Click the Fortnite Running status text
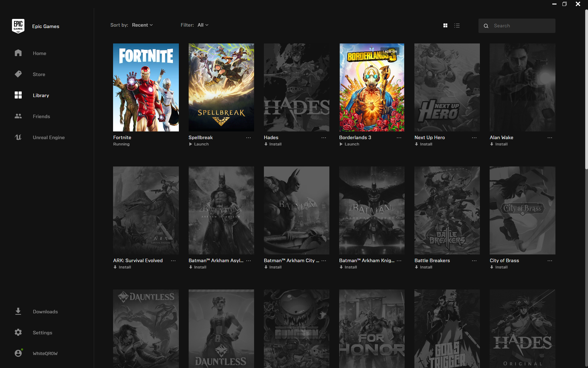This screenshot has height=368, width=588. click(121, 144)
